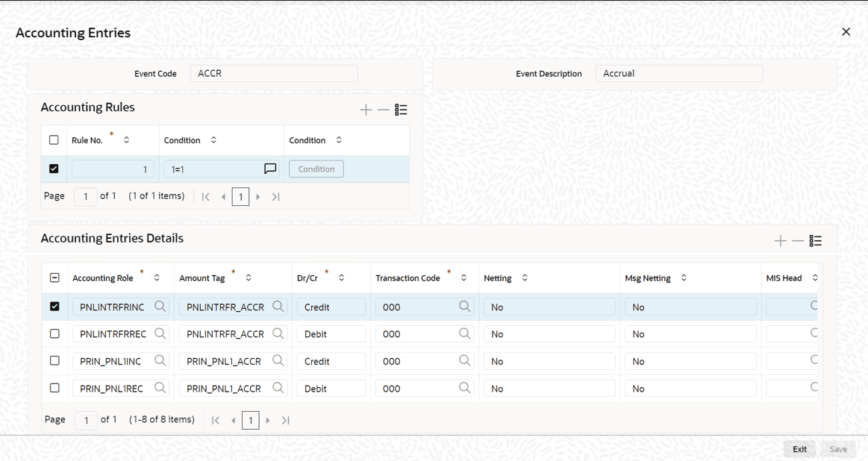Add a new row in Accounting Rules
This screenshot has height=461, width=868.
click(x=366, y=110)
